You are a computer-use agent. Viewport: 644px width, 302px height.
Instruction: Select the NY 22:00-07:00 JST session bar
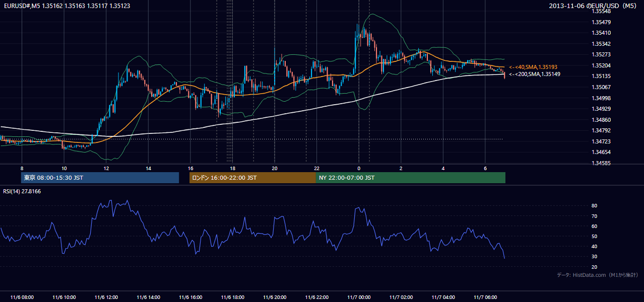point(411,178)
